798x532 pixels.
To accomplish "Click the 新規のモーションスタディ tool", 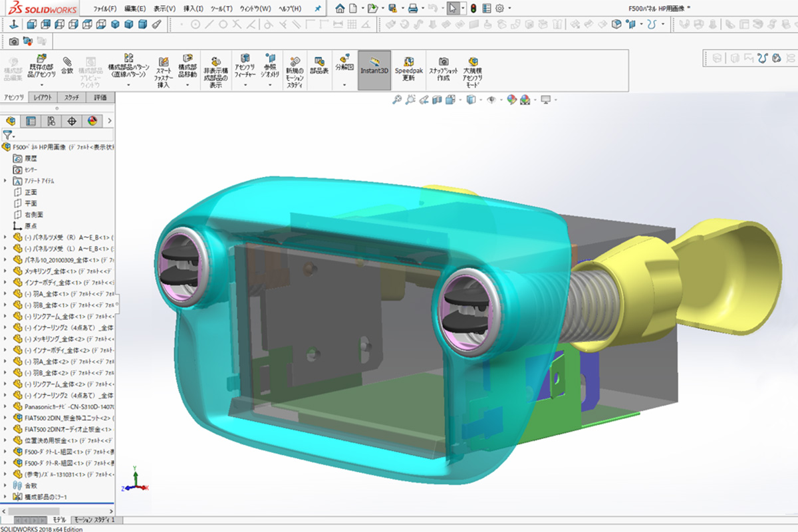I will 294,71.
